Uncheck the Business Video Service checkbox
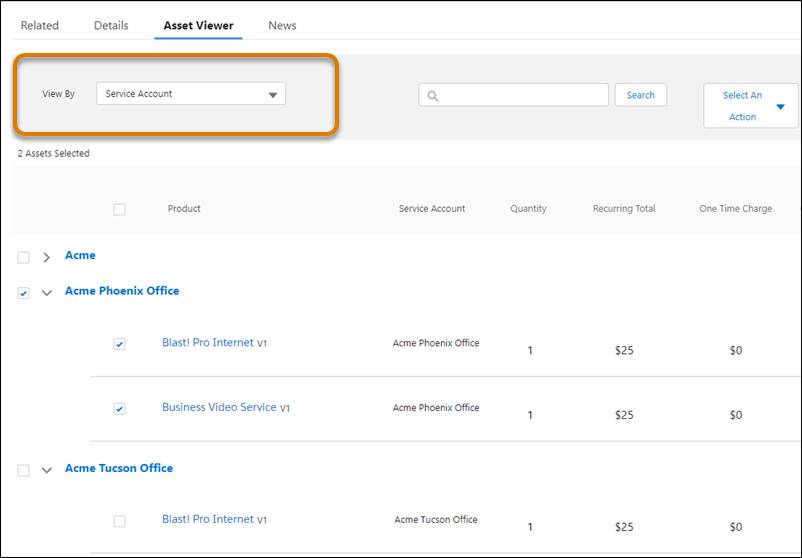This screenshot has height=558, width=802. (x=119, y=409)
